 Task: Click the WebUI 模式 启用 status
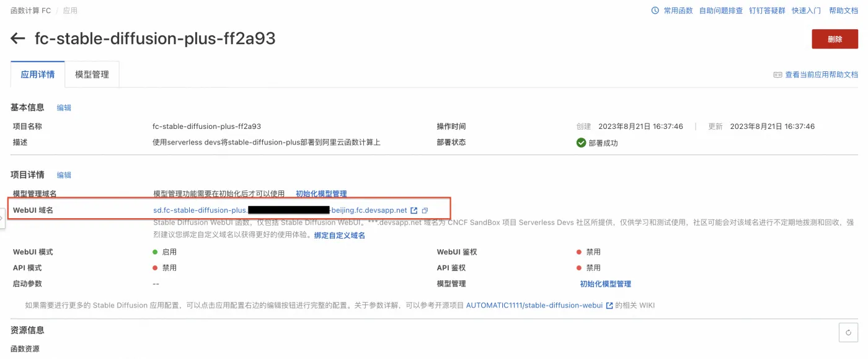tap(165, 252)
